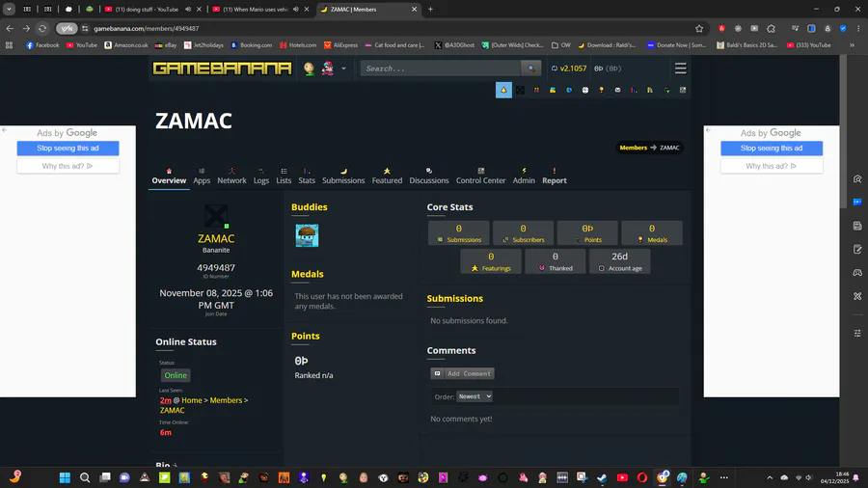
Task: Click the Members breadcrumb link
Action: click(634, 148)
